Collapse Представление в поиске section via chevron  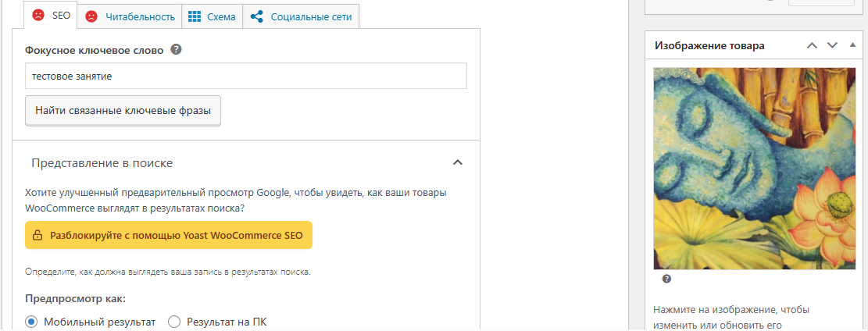(x=458, y=163)
